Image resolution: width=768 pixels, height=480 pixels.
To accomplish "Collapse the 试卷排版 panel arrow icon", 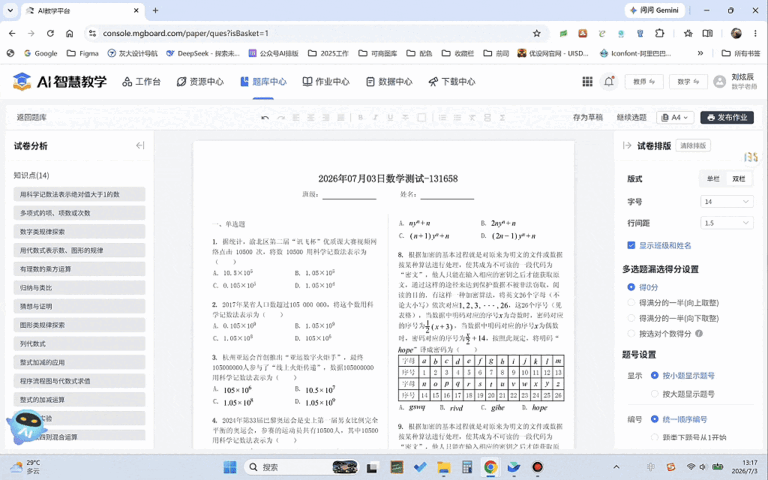I will pyautogui.click(x=627, y=145).
